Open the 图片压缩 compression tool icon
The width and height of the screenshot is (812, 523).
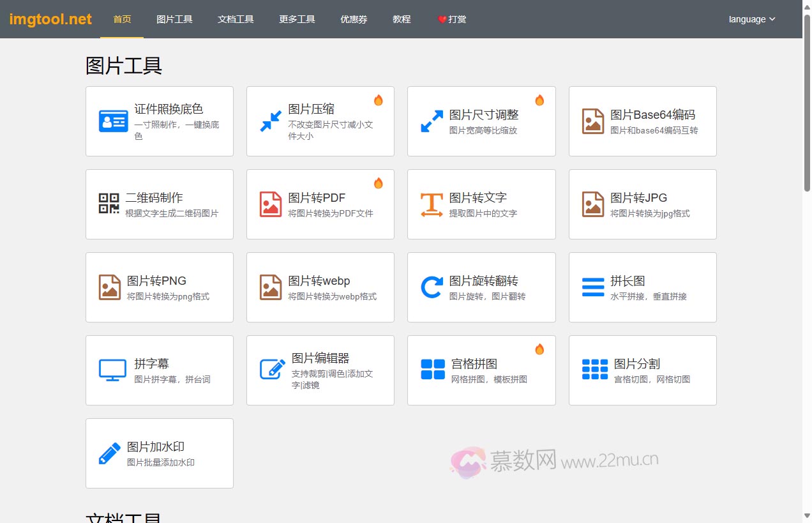click(271, 121)
